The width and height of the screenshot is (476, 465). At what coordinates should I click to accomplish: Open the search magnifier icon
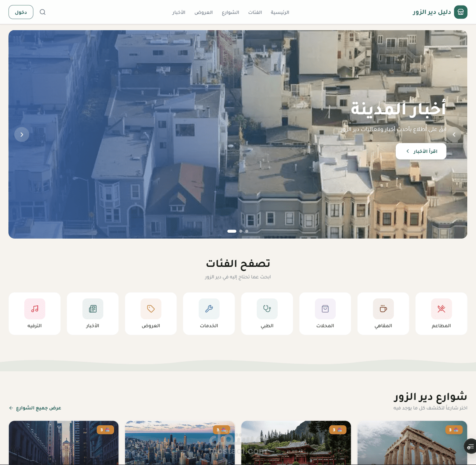43,12
